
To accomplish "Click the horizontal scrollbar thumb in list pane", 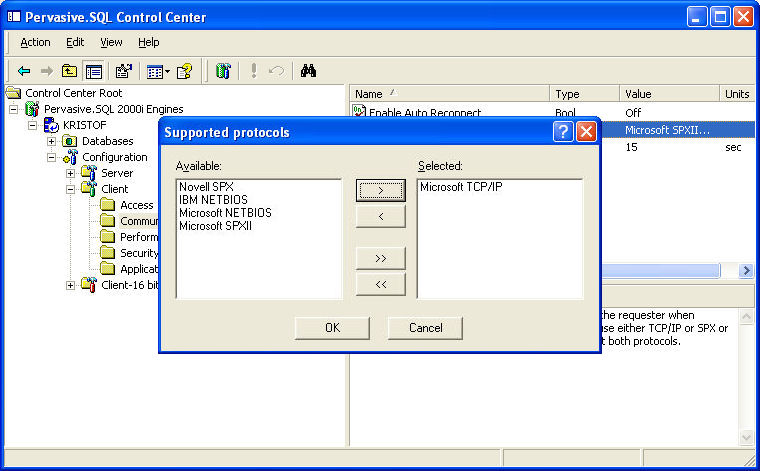I will [x=660, y=270].
